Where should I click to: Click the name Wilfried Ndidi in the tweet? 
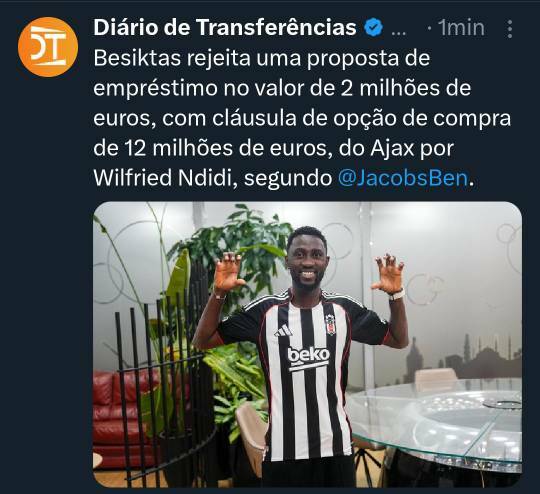[166, 178]
